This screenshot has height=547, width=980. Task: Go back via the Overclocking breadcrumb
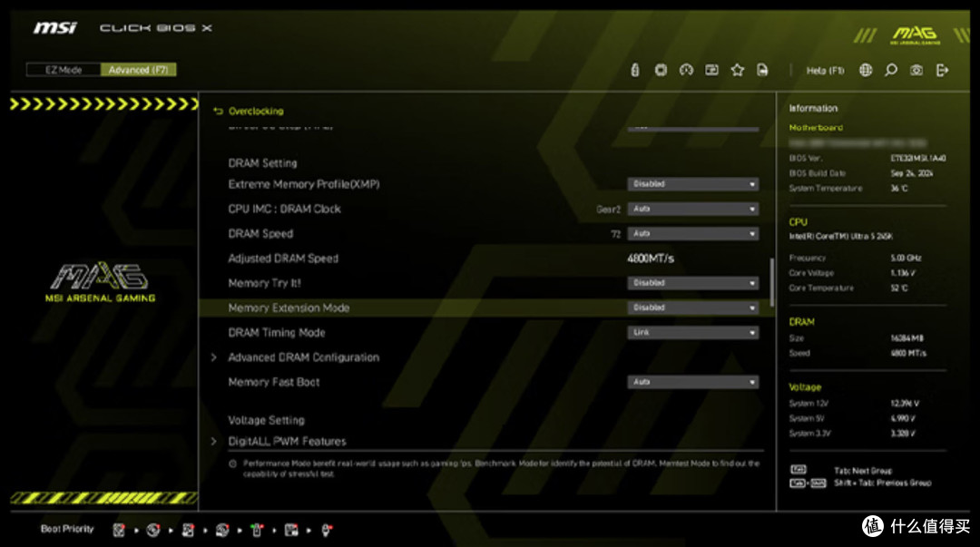(x=249, y=112)
